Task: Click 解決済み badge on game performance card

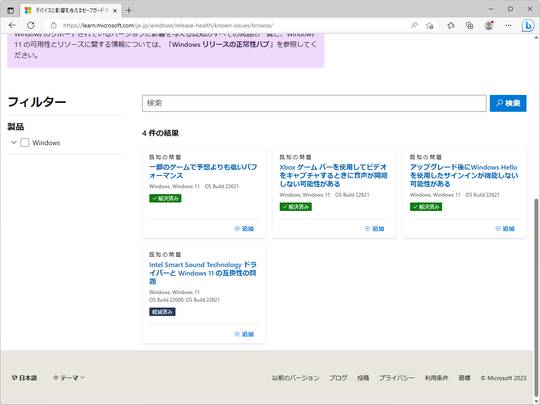Action: [x=165, y=198]
